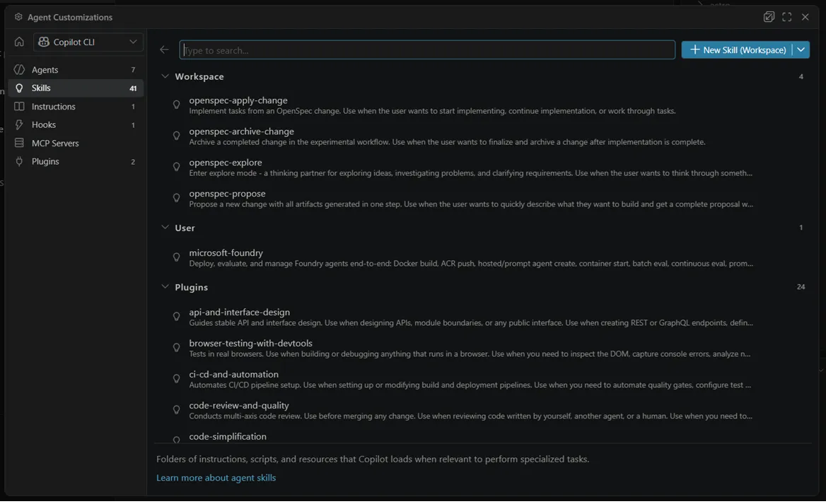This screenshot has height=504, width=826.
Task: Click the plus icon on New Skill
Action: 695,49
